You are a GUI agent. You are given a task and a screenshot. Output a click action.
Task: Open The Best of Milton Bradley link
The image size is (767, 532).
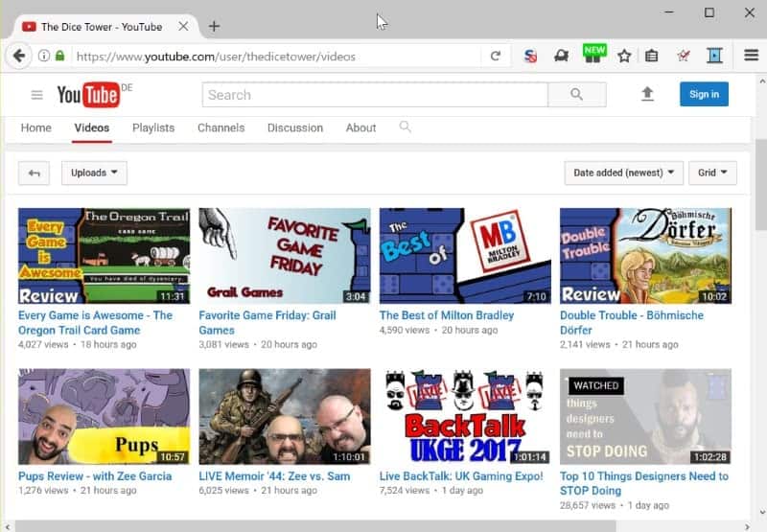pyautogui.click(x=447, y=315)
